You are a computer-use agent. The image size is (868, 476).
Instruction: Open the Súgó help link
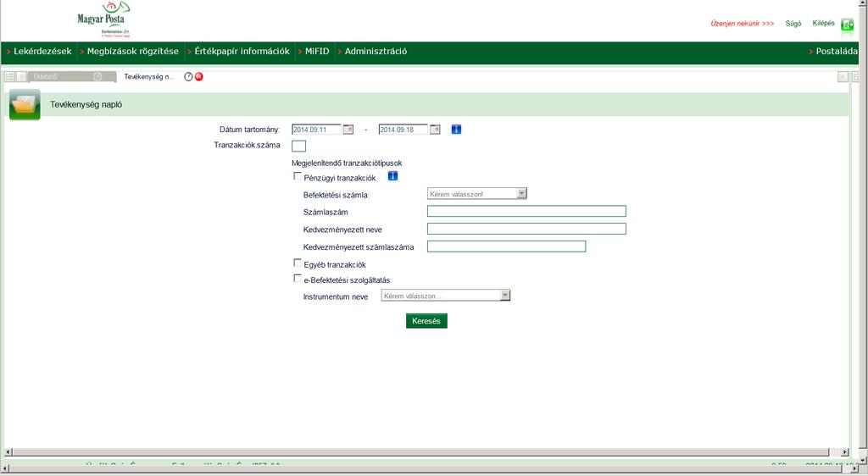pos(793,24)
